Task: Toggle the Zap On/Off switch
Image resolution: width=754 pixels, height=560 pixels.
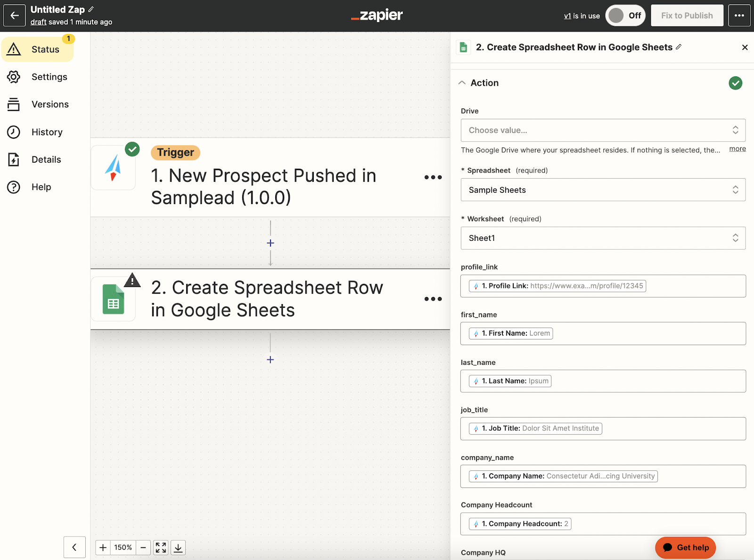Action: (625, 16)
